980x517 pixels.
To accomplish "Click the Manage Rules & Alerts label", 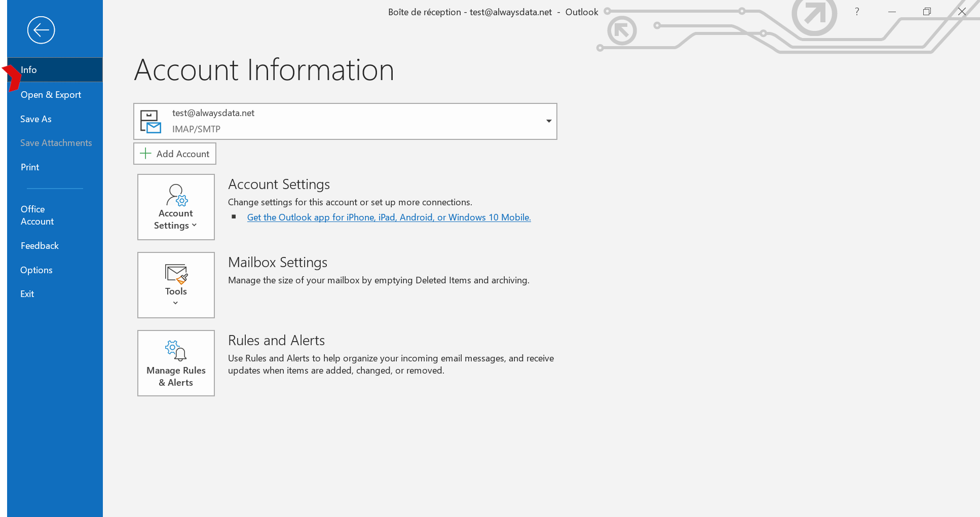I will coord(176,377).
